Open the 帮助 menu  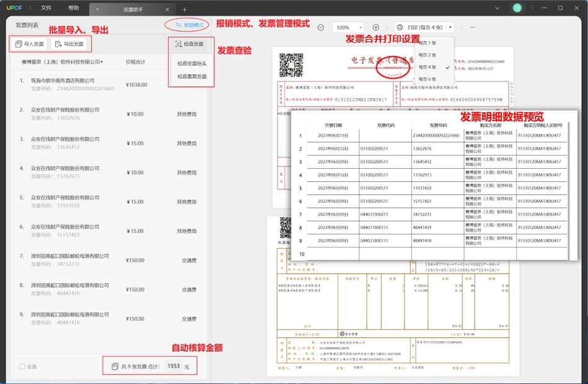(x=74, y=8)
